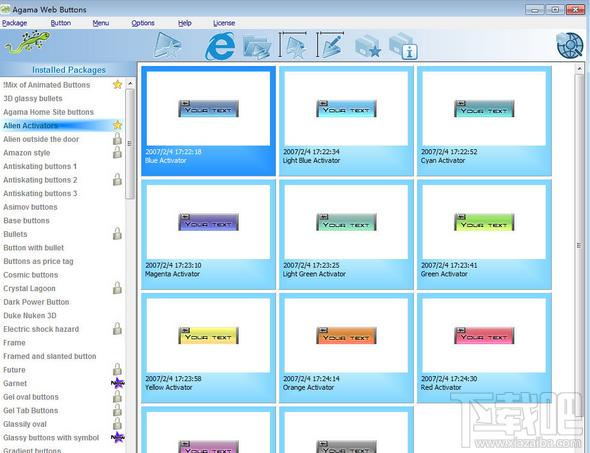Click the star beside !Mix of Animated Buttons
This screenshot has height=453, width=590.
118,84
